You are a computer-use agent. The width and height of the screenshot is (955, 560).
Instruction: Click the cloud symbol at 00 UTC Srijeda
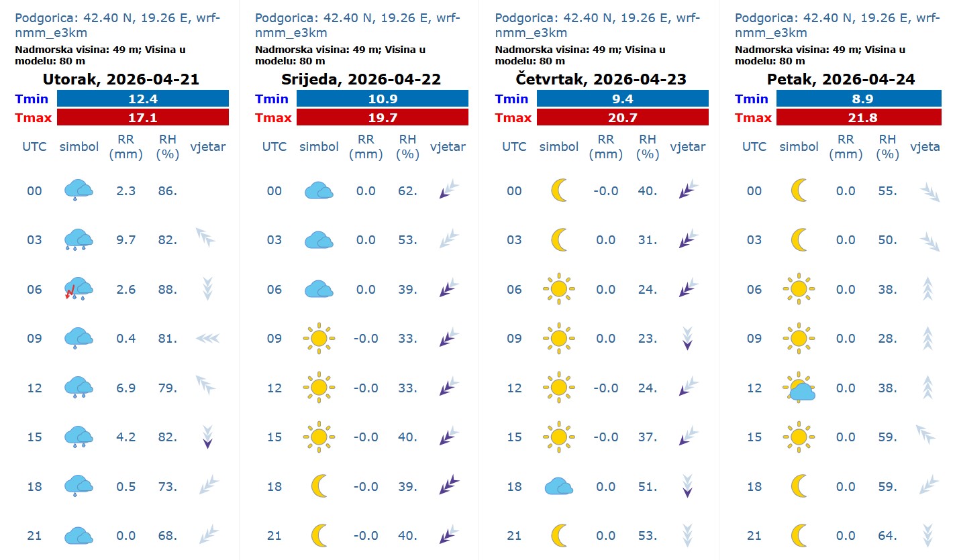[319, 191]
